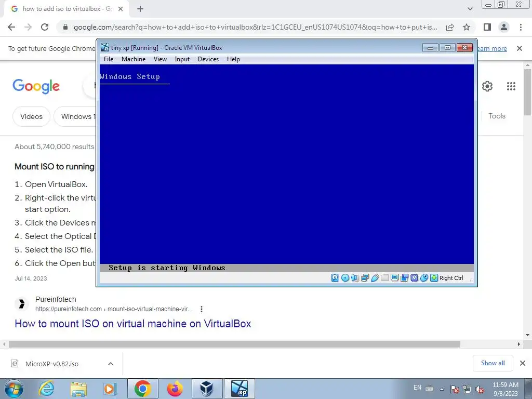Show hidden tray icons arrow
The height and width of the screenshot is (399, 532).
pos(442,389)
